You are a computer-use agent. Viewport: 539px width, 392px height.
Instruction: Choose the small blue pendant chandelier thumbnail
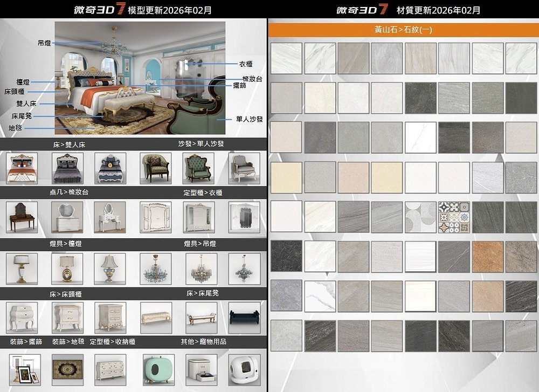point(244,269)
